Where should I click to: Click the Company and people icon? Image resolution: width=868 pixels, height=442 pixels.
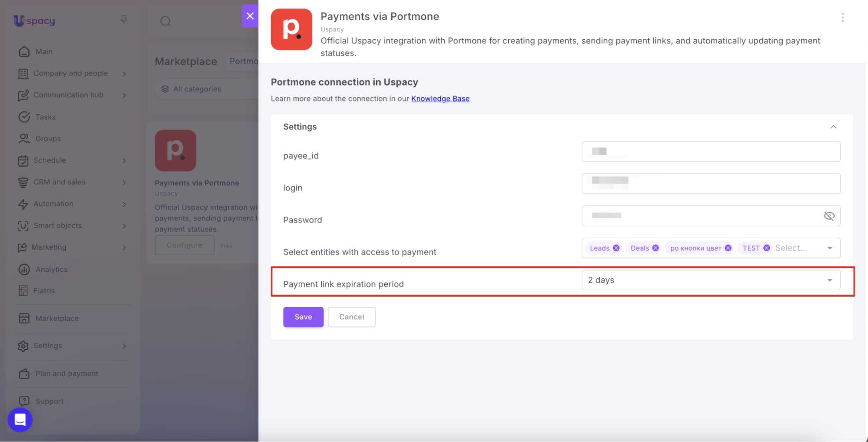click(23, 73)
